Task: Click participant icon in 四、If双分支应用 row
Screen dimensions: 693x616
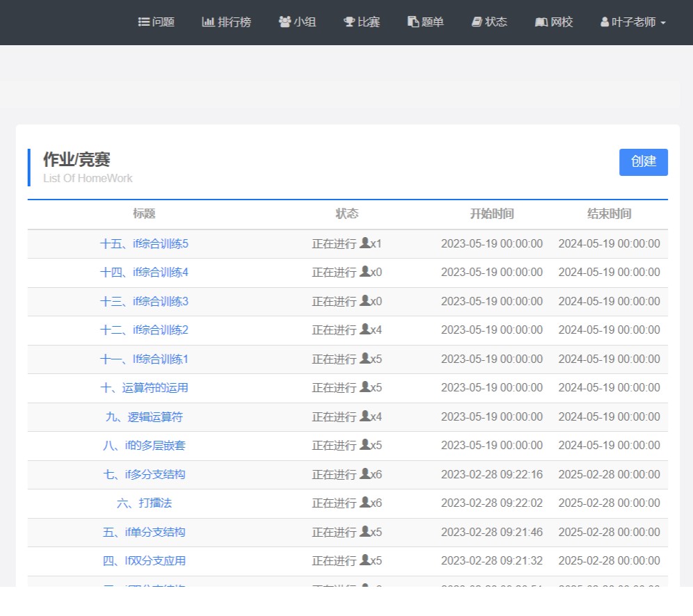Action: 365,560
